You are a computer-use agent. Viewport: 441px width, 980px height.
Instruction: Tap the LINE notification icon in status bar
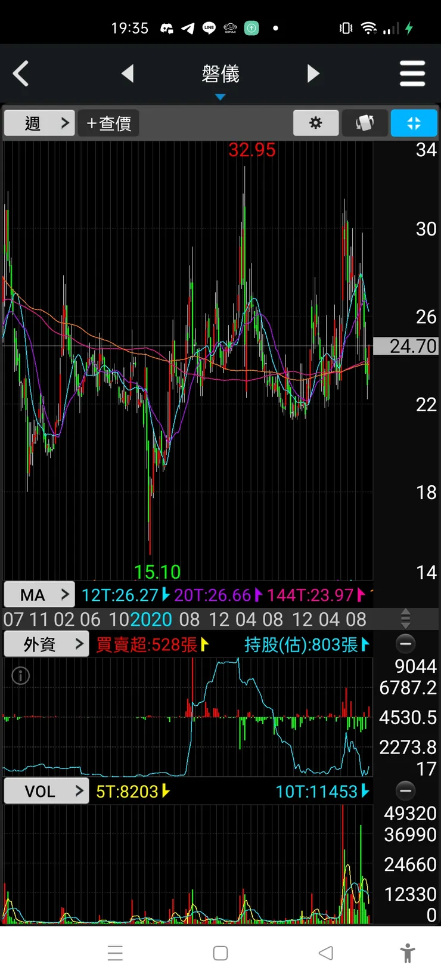click(209, 28)
